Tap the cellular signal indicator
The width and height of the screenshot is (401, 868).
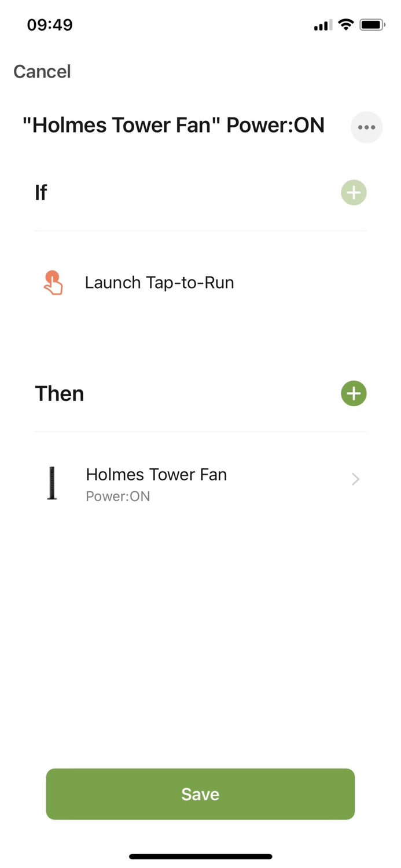click(x=322, y=25)
